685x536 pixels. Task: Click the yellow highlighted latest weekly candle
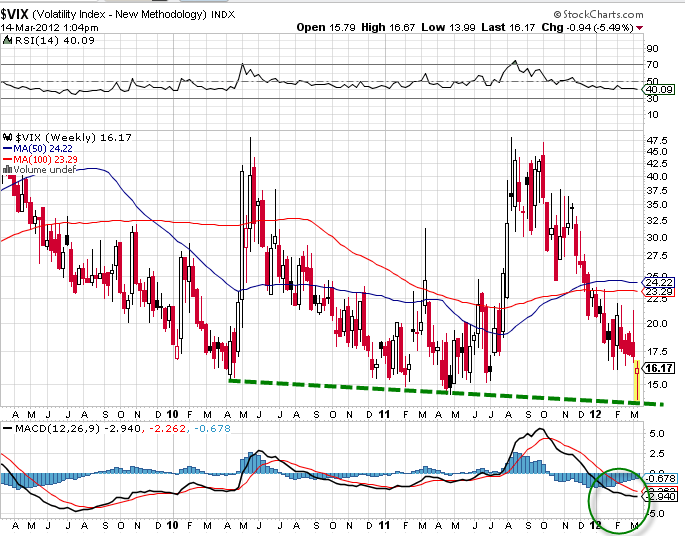637,384
